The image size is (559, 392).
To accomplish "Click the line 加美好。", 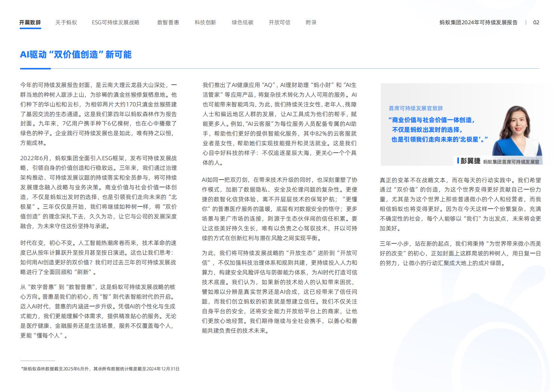I will point(390,228).
